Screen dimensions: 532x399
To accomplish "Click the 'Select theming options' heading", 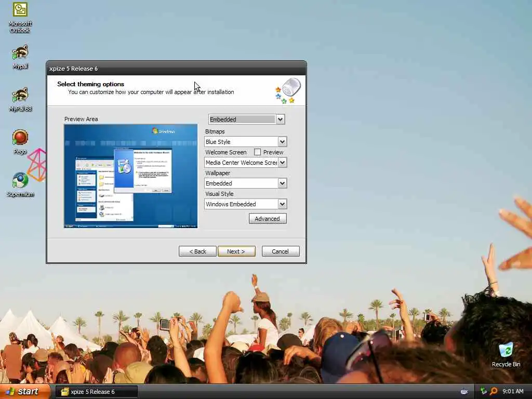I will 90,84.
